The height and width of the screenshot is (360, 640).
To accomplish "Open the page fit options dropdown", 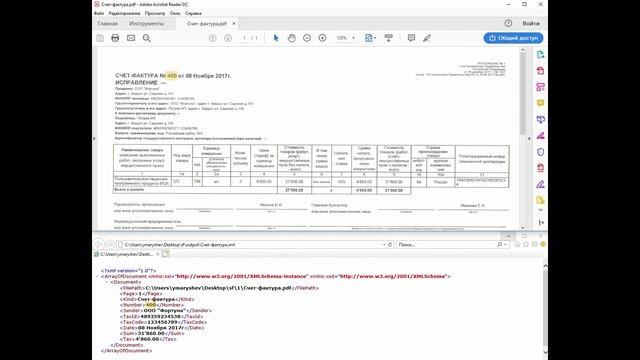I will (371, 38).
